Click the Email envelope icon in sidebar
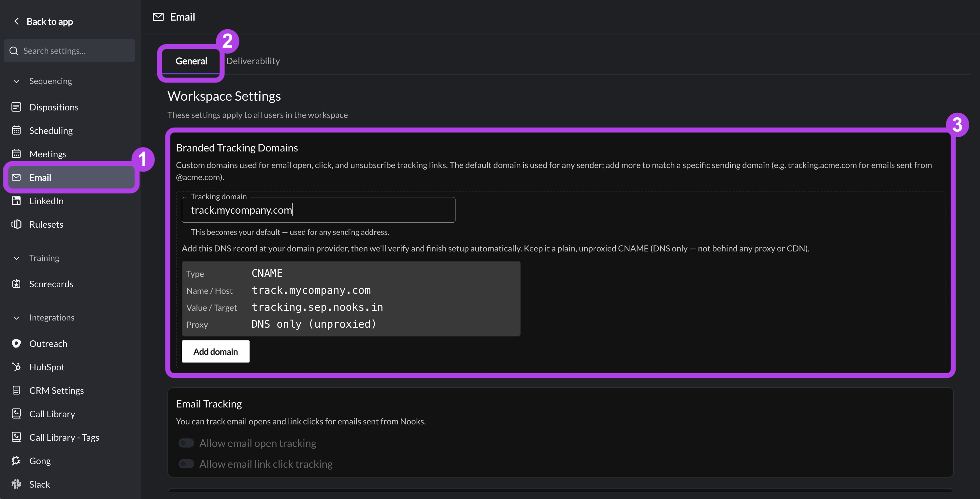 pyautogui.click(x=16, y=177)
